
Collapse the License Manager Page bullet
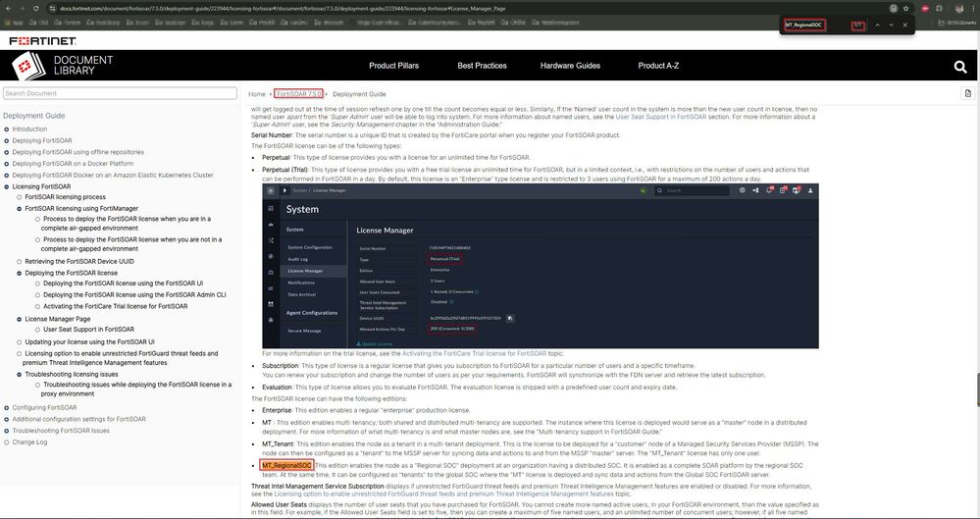click(x=19, y=319)
